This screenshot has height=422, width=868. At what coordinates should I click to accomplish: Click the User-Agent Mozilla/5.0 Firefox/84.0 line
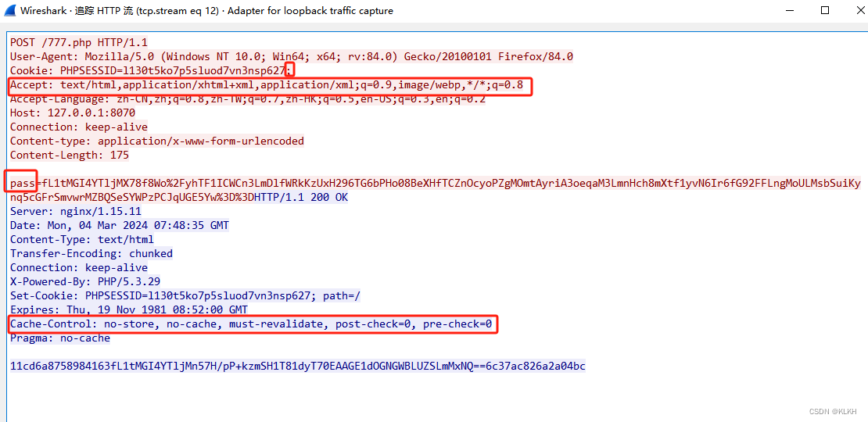[292, 56]
